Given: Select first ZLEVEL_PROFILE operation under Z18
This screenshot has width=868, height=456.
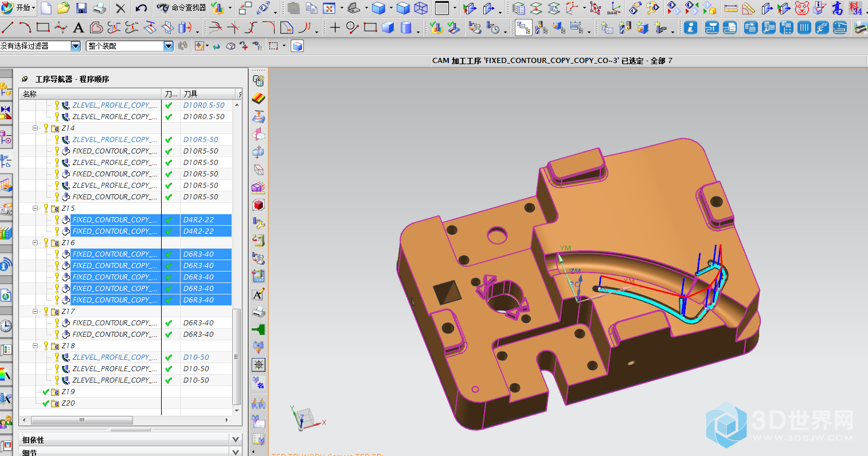Looking at the screenshot, I should (115, 357).
